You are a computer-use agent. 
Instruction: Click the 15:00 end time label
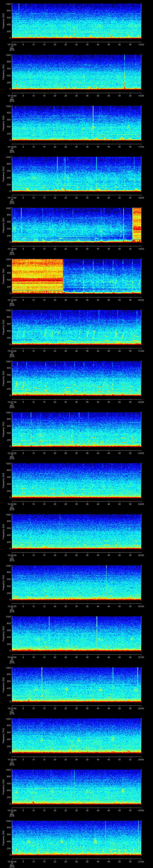click(x=141, y=44)
